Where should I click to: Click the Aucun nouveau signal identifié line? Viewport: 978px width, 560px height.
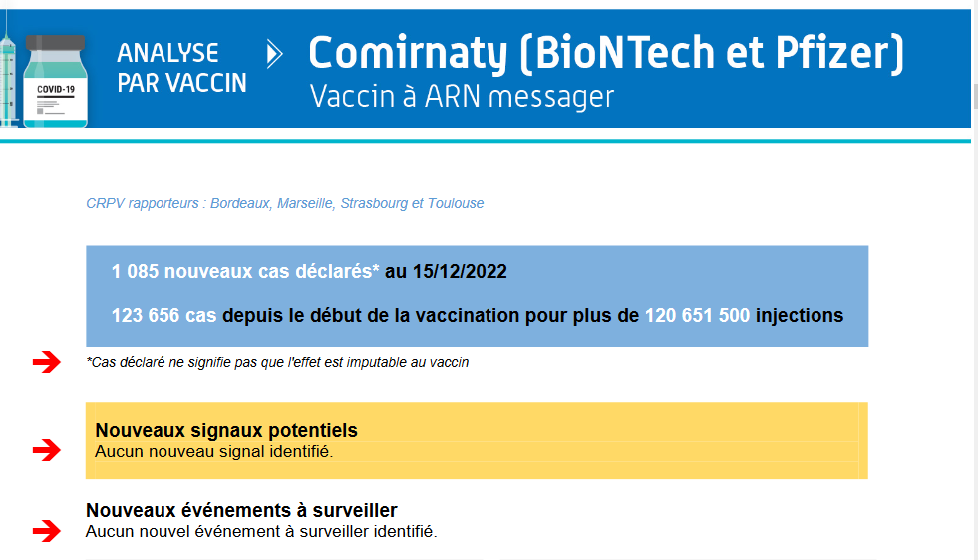[x=214, y=451]
